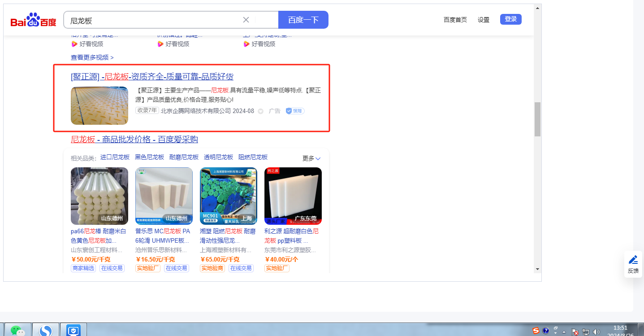
Task: Open 湘塑 阻燃尼龙板 product title
Action: coord(228,236)
